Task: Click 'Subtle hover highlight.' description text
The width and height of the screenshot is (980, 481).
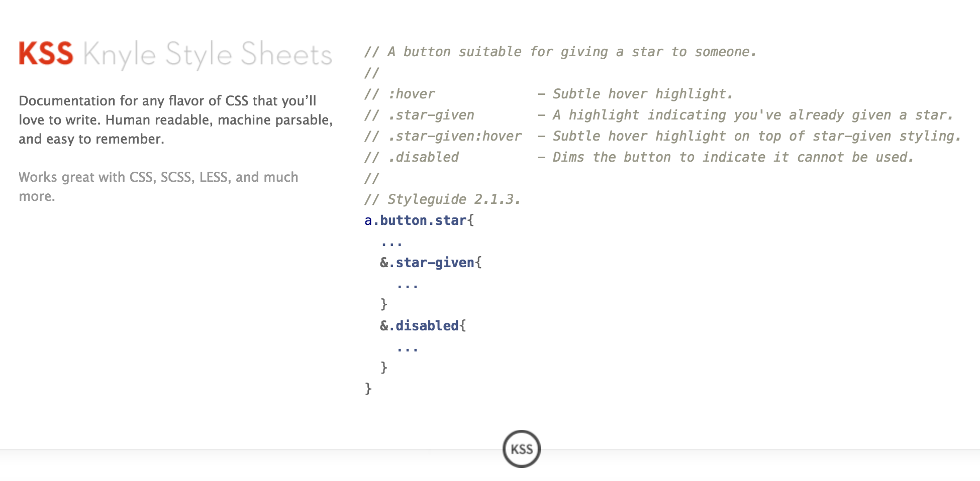Action: coord(643,94)
